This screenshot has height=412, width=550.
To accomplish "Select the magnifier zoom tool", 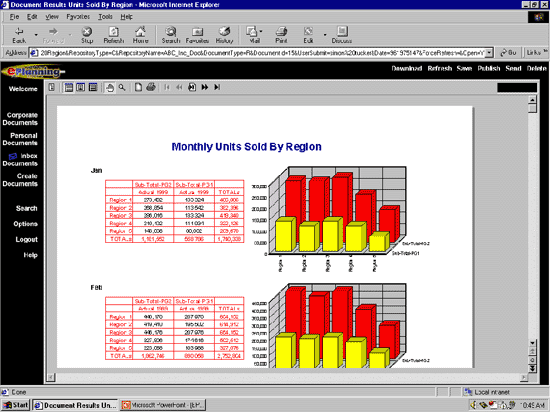I will (122, 87).
